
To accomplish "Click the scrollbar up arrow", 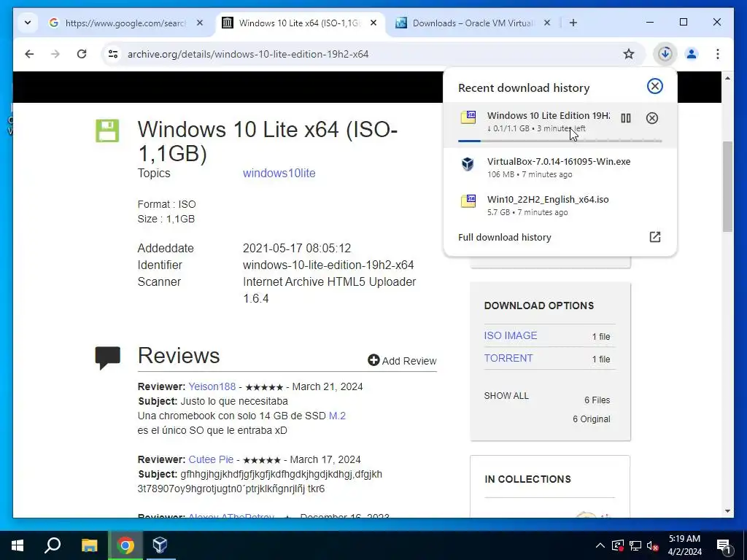I will [727, 77].
